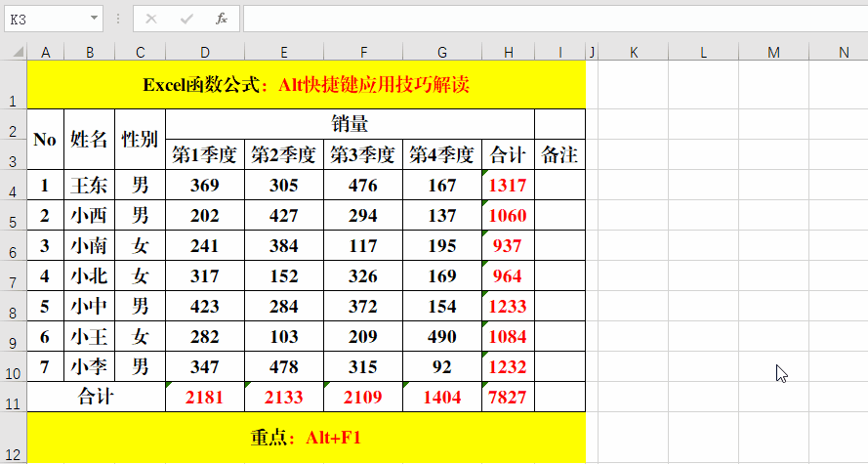Image resolution: width=868 pixels, height=464 pixels.
Task: Click the cell with value 92
Action: point(442,366)
